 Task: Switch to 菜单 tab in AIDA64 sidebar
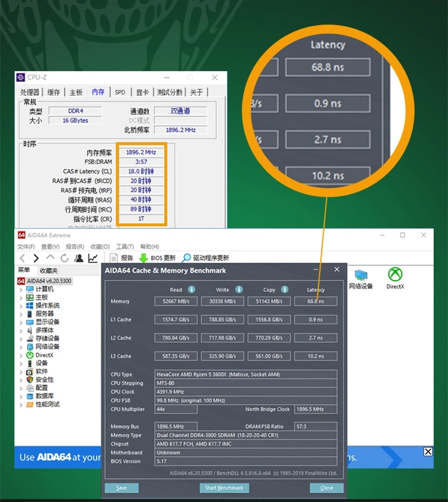click(x=24, y=270)
